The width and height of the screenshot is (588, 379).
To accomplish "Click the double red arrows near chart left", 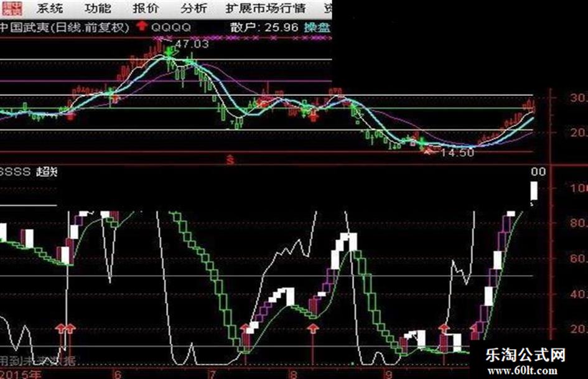I will (x=65, y=329).
